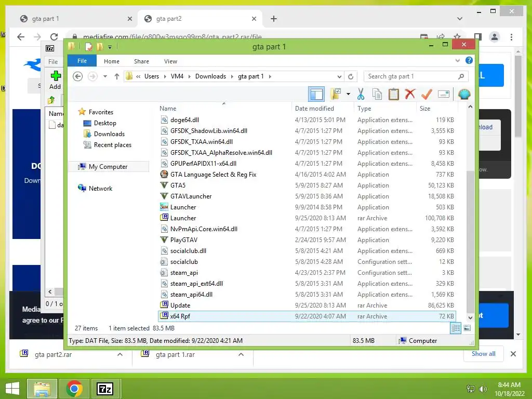Switch to the Home ribbon tab
Viewport: 532px width, 399px height.
112,61
